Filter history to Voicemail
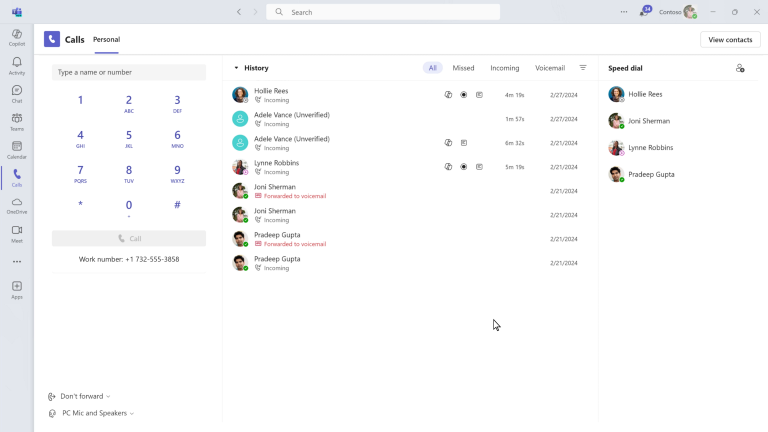The width and height of the screenshot is (768, 432). pyautogui.click(x=550, y=68)
